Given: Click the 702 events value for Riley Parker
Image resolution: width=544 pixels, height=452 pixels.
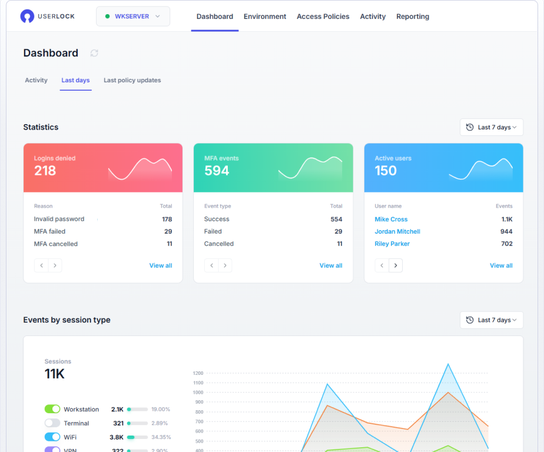Looking at the screenshot, I should coord(507,244).
